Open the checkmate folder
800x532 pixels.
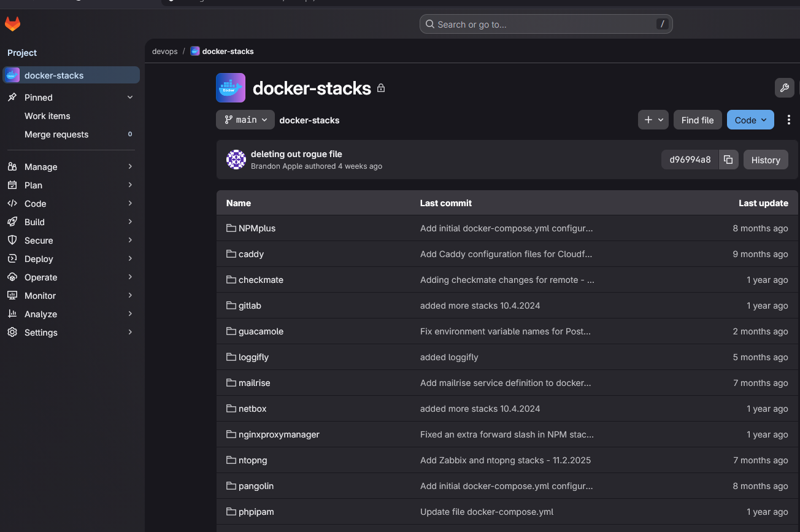pos(261,280)
